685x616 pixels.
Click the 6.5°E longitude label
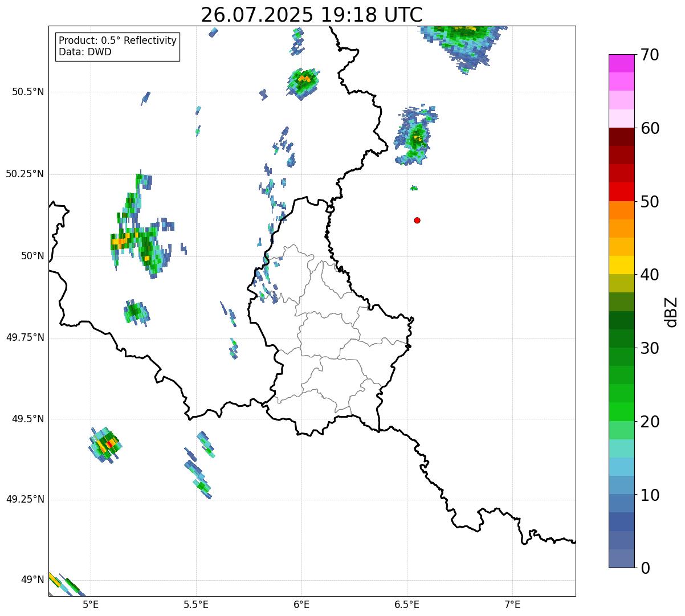[407, 604]
